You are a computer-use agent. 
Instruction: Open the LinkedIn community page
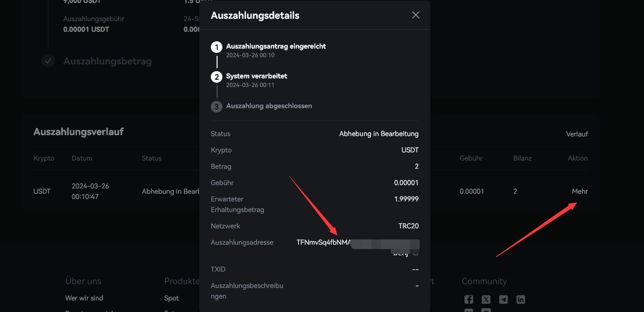[x=521, y=300]
